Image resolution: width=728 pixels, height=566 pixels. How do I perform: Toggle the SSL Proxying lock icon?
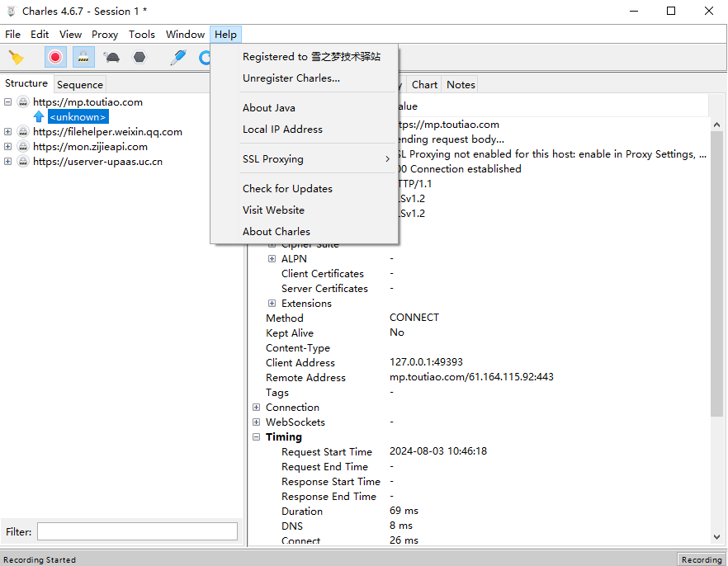[x=83, y=57]
